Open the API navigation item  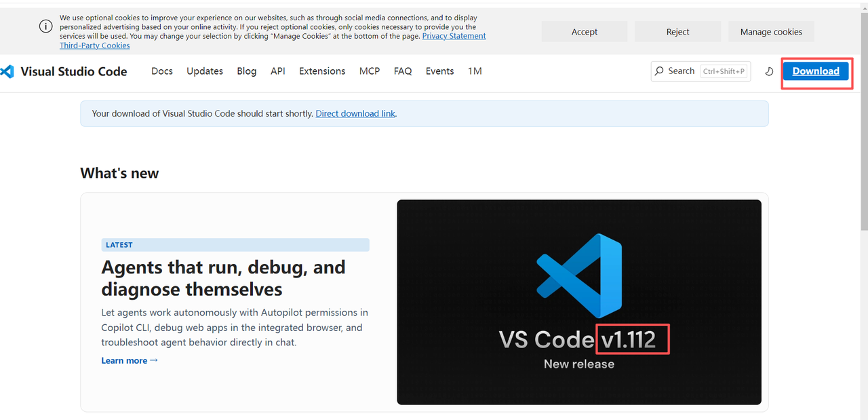tap(278, 71)
